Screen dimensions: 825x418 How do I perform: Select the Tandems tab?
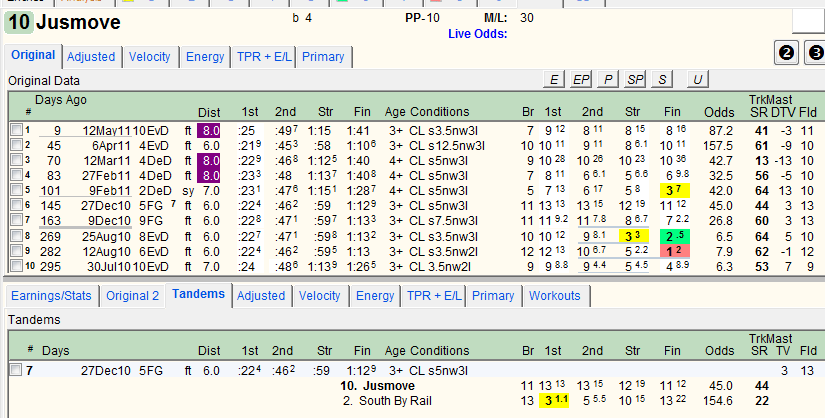(198, 294)
